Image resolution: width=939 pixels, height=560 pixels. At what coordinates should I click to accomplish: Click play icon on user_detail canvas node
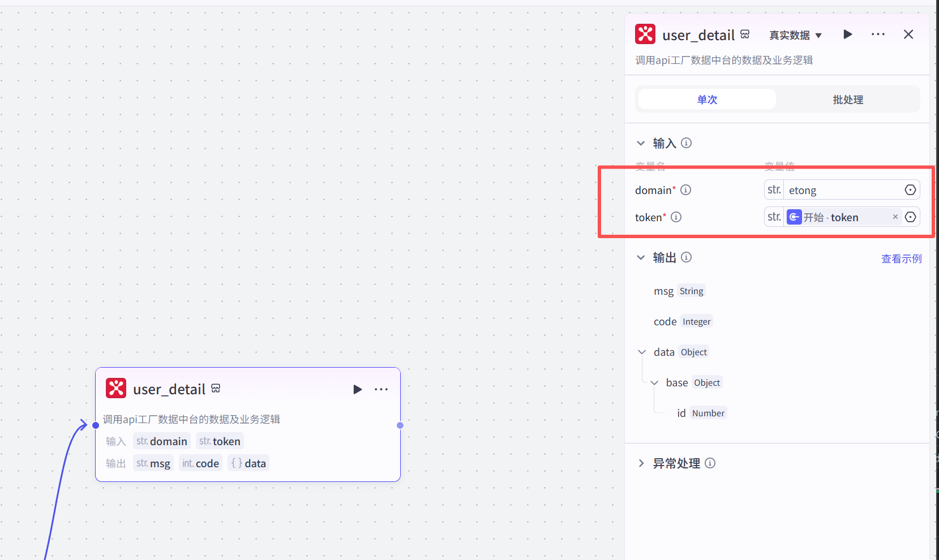[357, 389]
